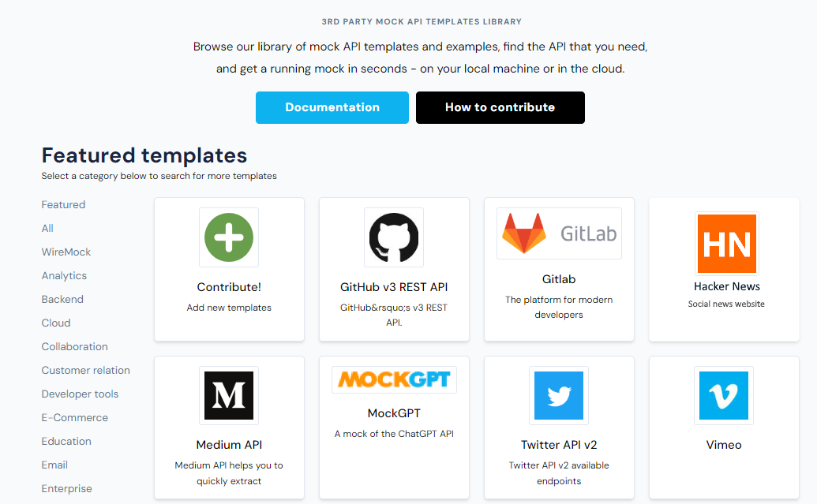Screen dimensions: 817x504
Task: Open How to contribute button
Action: coord(500,108)
